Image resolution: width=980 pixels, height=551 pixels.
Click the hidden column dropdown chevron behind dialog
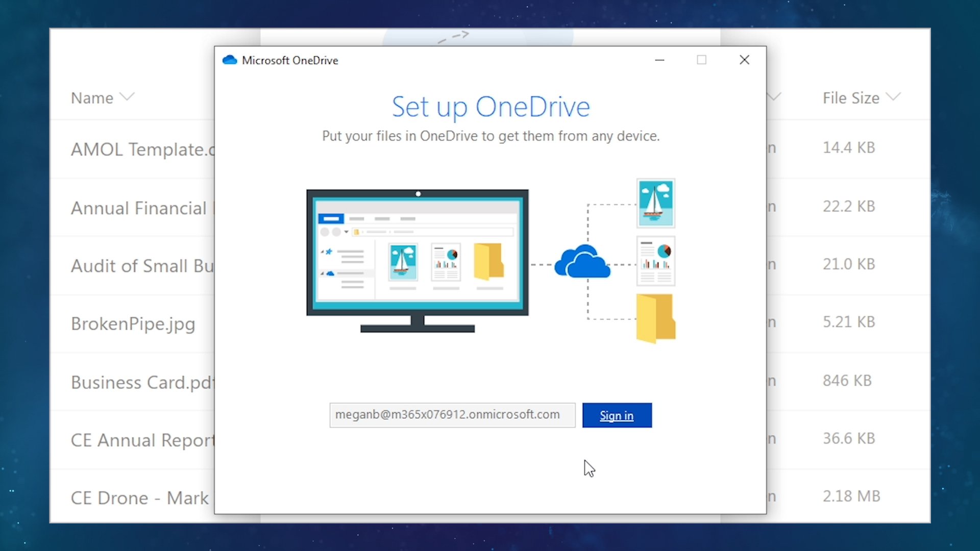coord(774,96)
